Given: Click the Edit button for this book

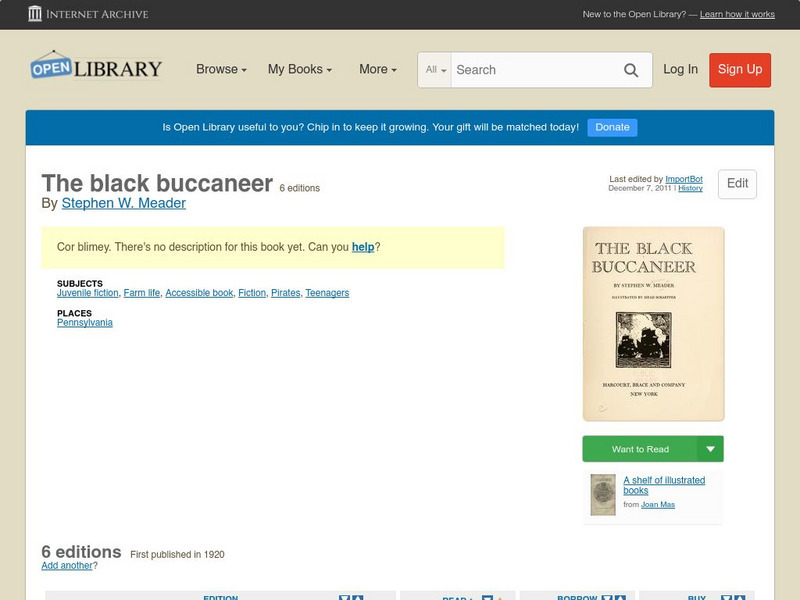Looking at the screenshot, I should (x=737, y=184).
